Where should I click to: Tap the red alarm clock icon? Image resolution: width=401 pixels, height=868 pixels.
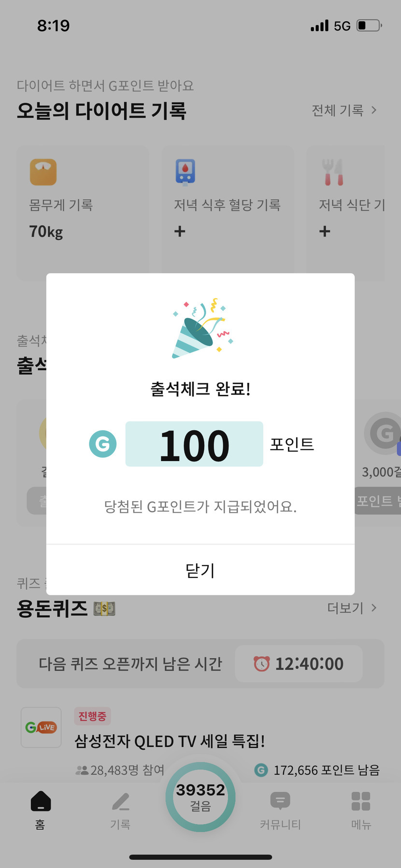(x=262, y=664)
